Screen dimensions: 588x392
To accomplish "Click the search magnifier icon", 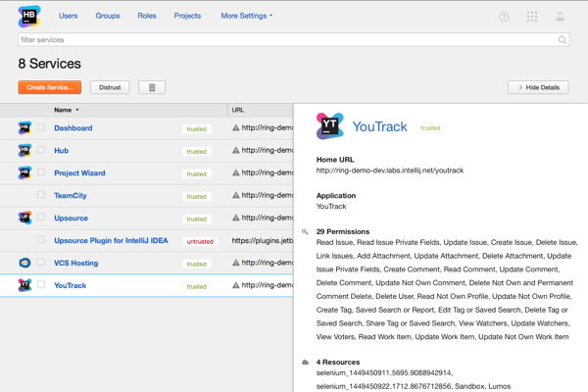I will (x=563, y=40).
